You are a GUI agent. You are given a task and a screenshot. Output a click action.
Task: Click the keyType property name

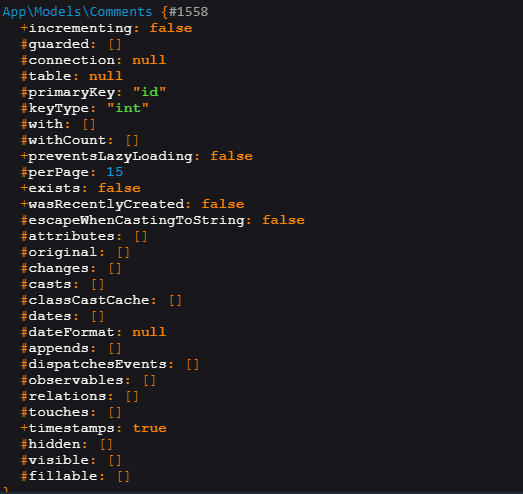point(59,108)
